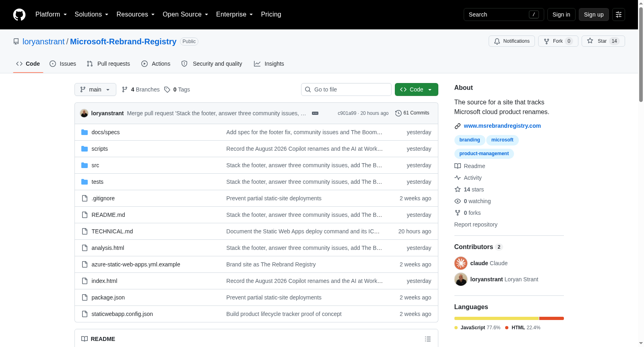
Task: Click the red HTML language bar segment
Action: [552, 318]
